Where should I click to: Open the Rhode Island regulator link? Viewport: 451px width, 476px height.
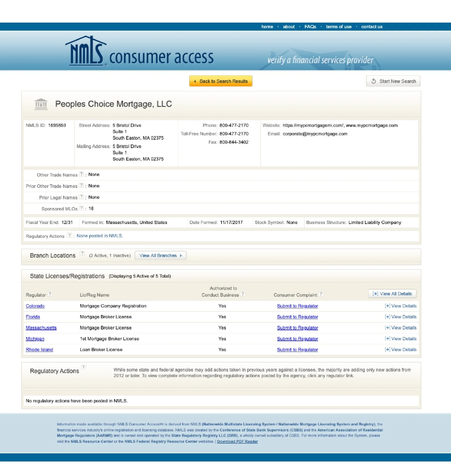pos(39,350)
